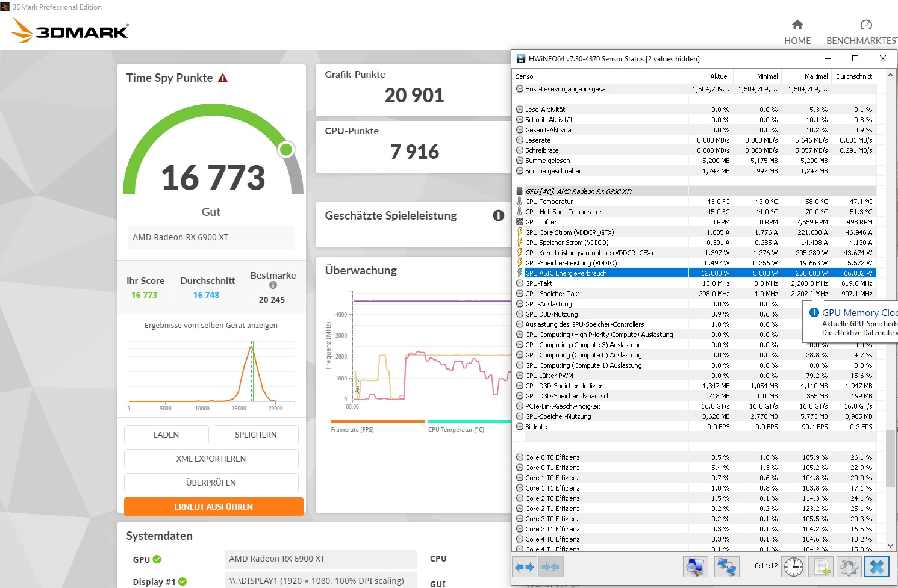The width and height of the screenshot is (898, 588).
Task: Select the GPU Lüfter PWM row
Action: click(695, 376)
